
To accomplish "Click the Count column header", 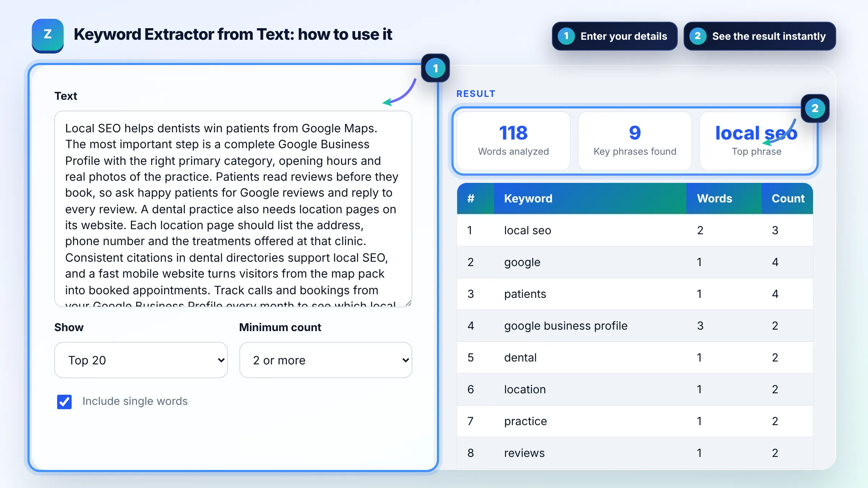I will (787, 198).
